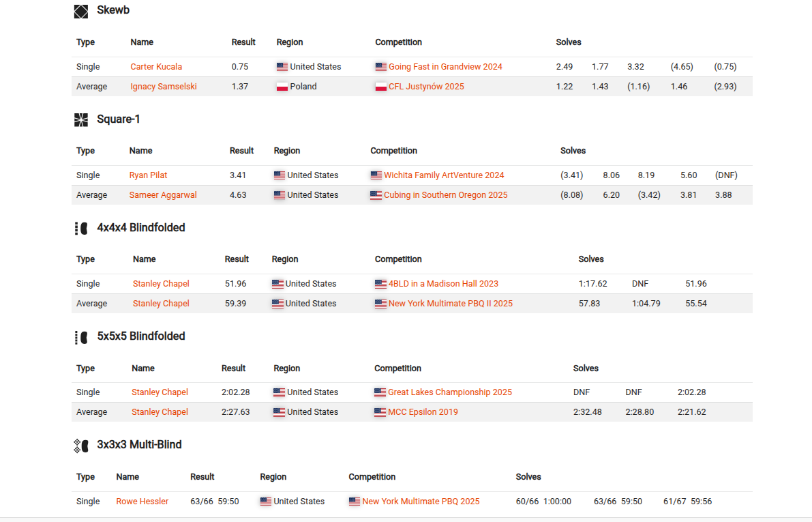Click the 4x4x4 Blindfolded average result 59.39
Screen dimensions: 812x522
(236, 303)
